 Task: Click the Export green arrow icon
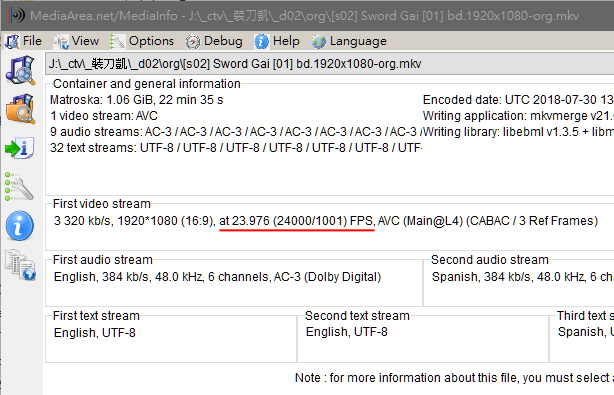coord(20,148)
